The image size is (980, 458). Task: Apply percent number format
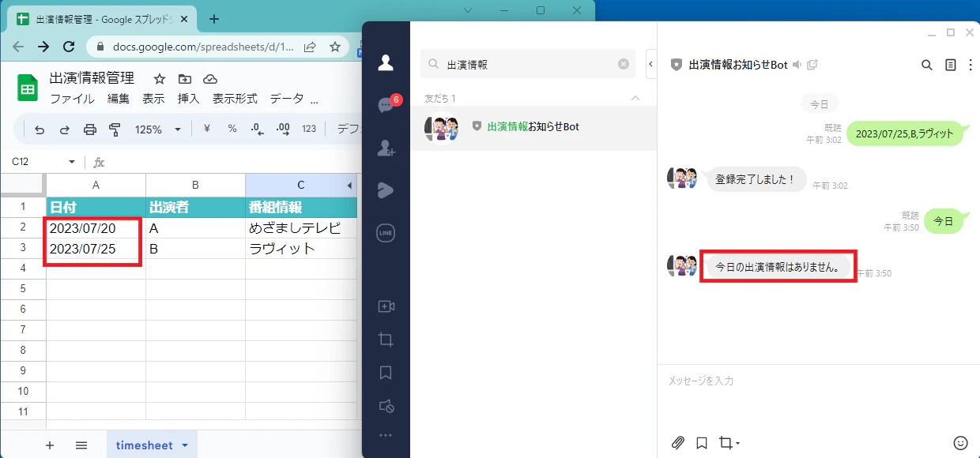(x=232, y=130)
